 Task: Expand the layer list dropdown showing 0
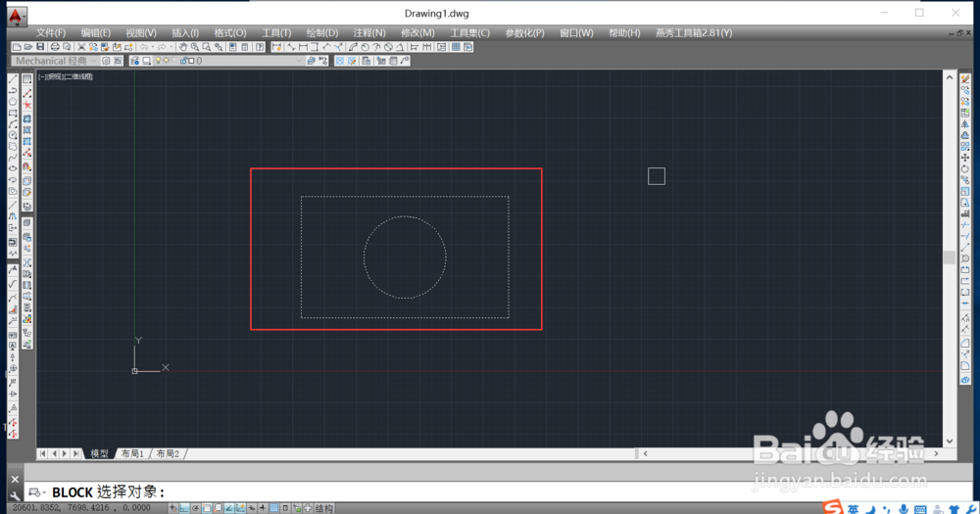[299, 61]
